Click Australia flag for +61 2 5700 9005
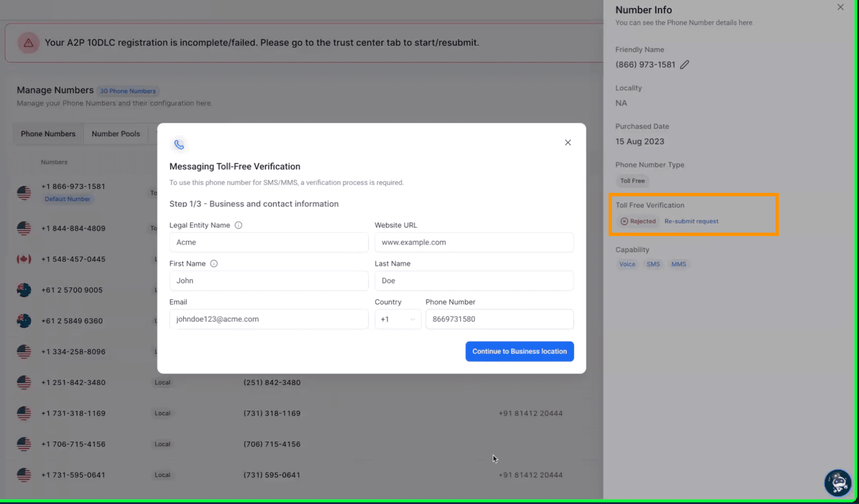The image size is (859, 504). [x=24, y=290]
